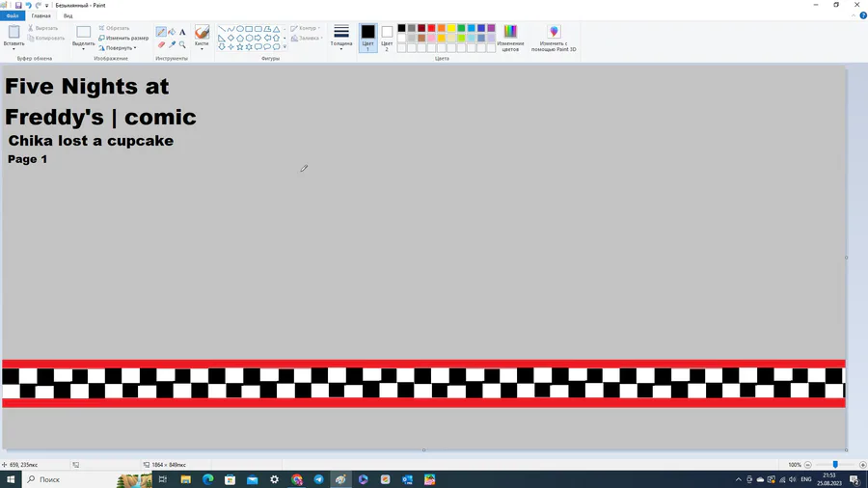Screen dimensions: 868x488
Task: Open Telegram from the taskbar
Action: pyautogui.click(x=318, y=479)
